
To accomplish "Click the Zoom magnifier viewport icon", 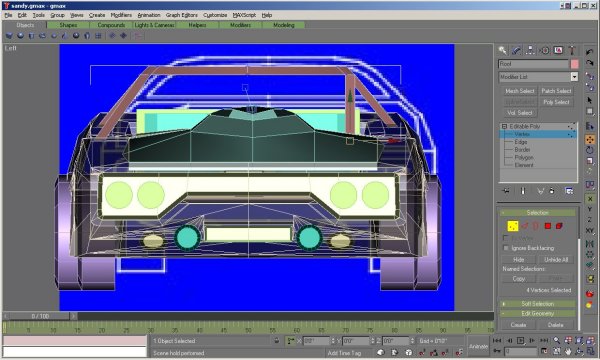I will pos(557,340).
